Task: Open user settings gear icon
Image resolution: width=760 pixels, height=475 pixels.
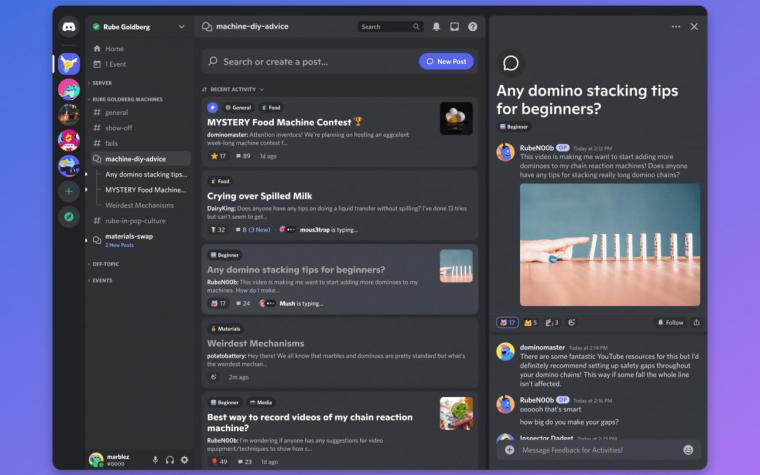Action: [x=184, y=459]
